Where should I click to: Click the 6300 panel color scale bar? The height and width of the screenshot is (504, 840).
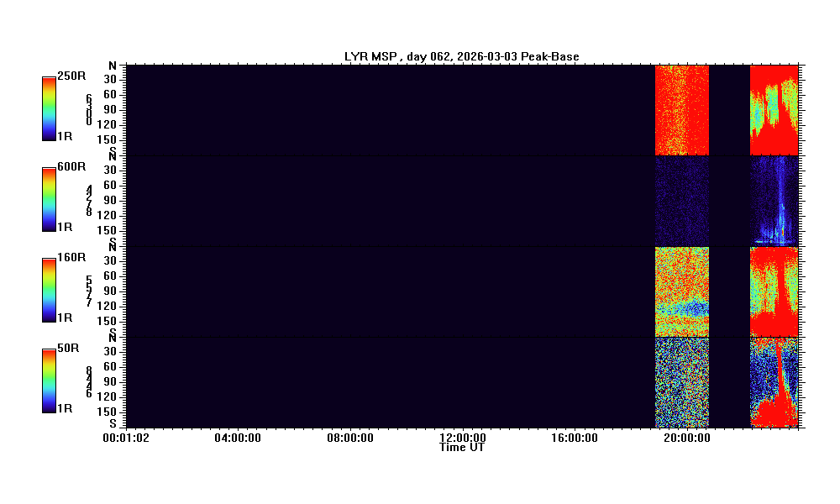click(x=49, y=109)
